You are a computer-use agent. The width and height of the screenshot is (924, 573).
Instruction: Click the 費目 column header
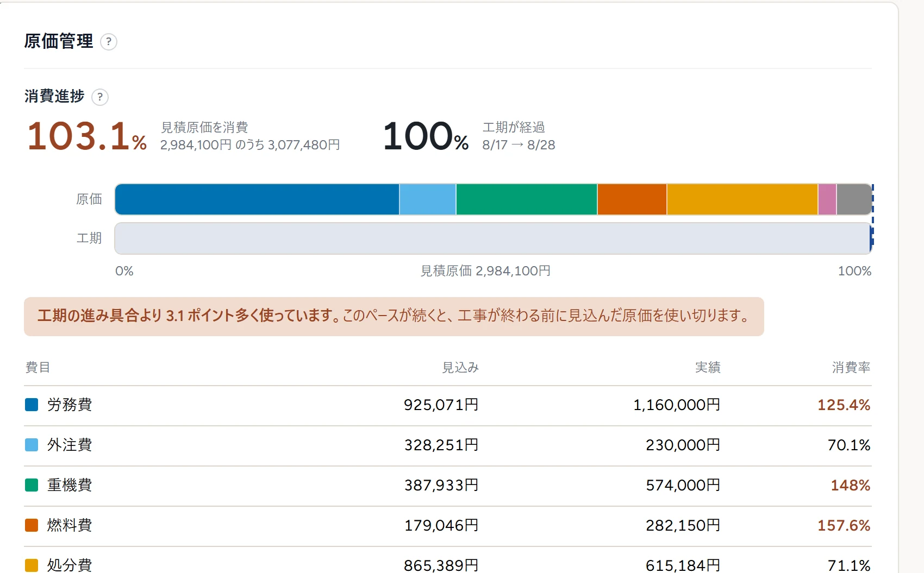coord(38,368)
